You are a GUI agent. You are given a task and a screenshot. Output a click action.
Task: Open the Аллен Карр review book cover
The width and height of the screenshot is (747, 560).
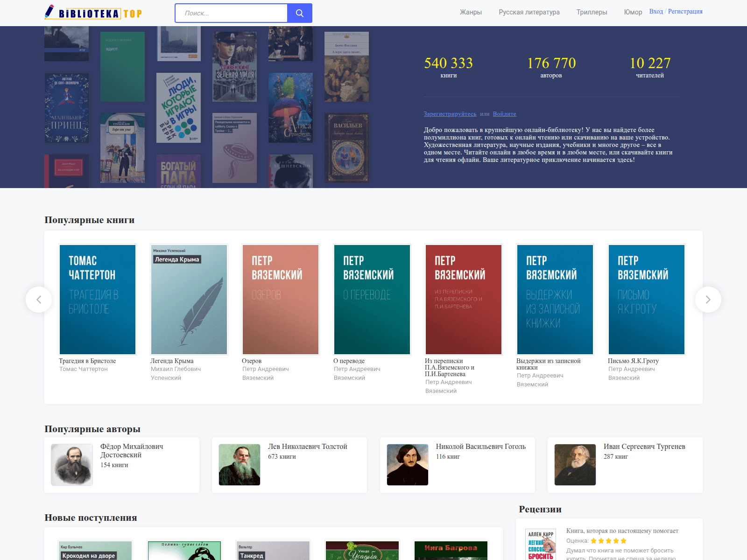pyautogui.click(x=541, y=545)
